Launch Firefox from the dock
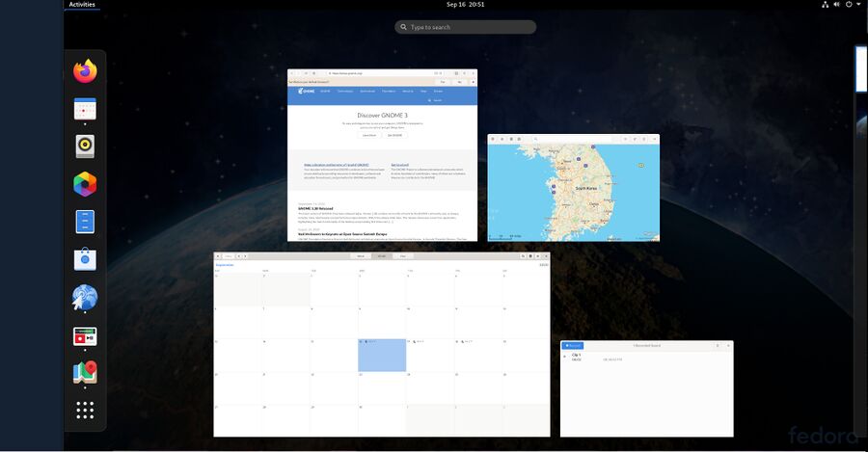This screenshot has width=868, height=452. tap(85, 71)
